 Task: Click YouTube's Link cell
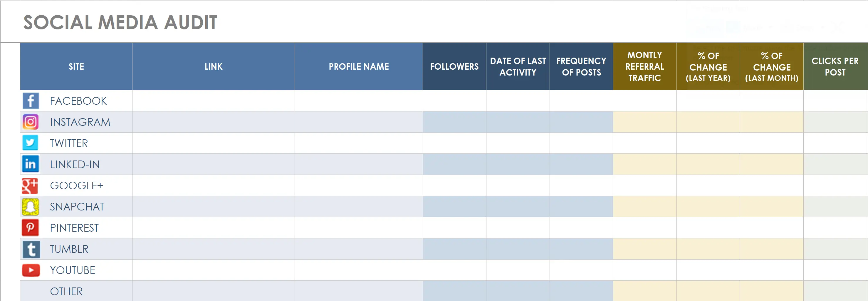pos(213,270)
